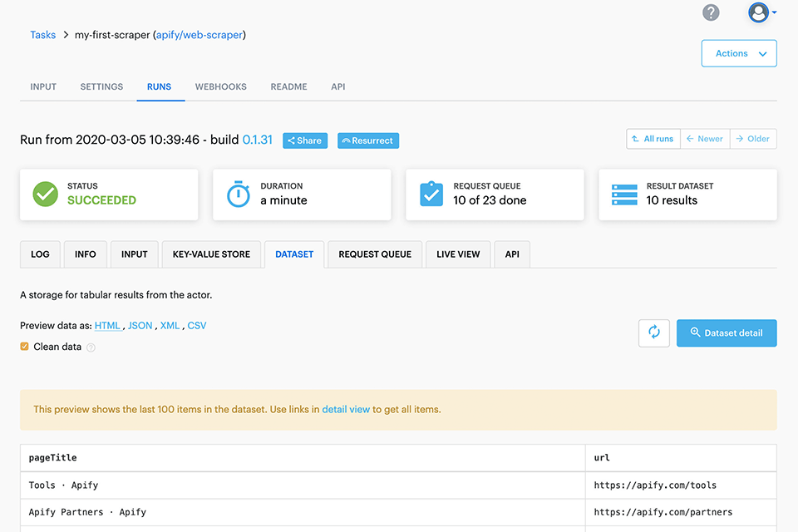Screen dimensions: 798x532
Task: Click the Resurrect button
Action: click(368, 140)
